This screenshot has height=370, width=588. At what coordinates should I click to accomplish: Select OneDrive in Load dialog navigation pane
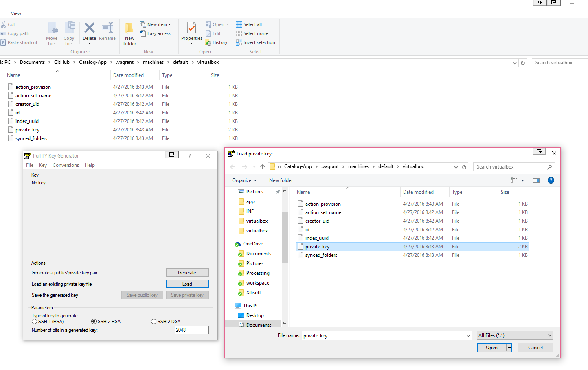[253, 244]
